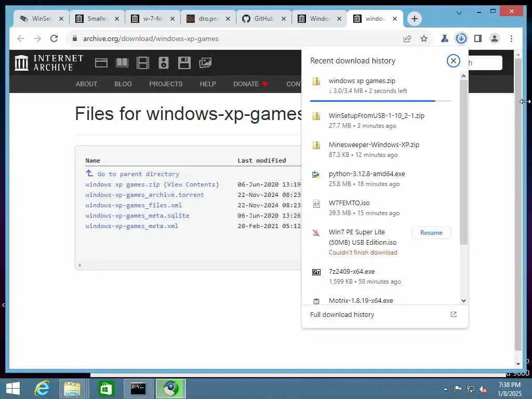Click BLOG in archive nav

[x=123, y=84]
